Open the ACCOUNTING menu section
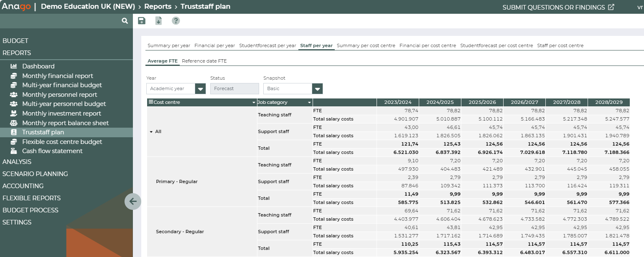This screenshot has height=257, width=644. pyautogui.click(x=23, y=186)
